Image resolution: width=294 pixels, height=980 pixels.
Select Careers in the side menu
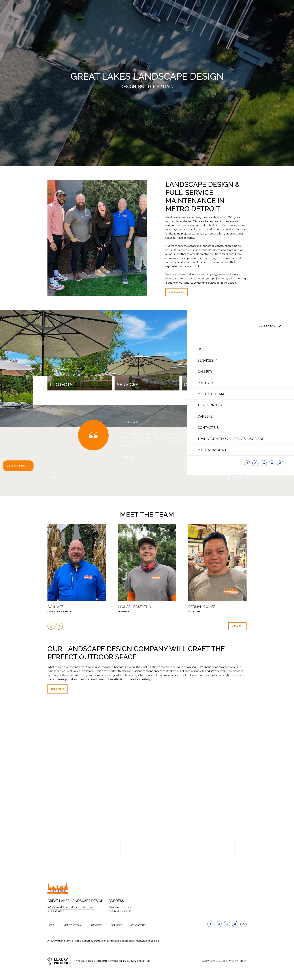205,417
